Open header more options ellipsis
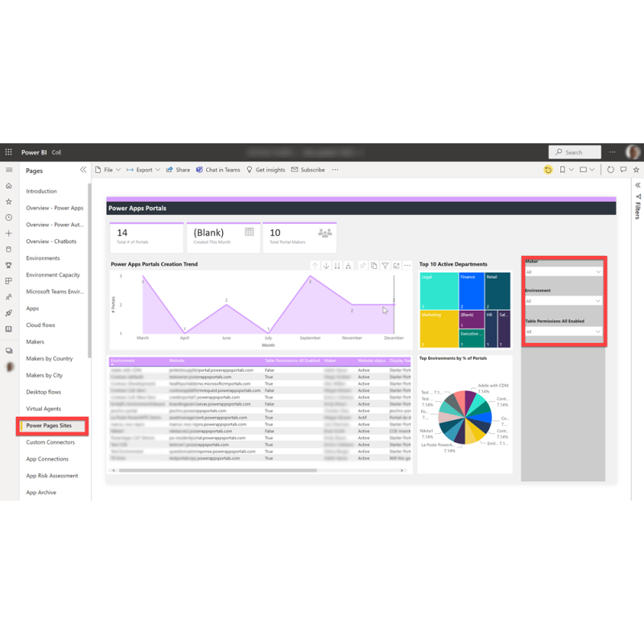This screenshot has height=644, width=644. (613, 152)
